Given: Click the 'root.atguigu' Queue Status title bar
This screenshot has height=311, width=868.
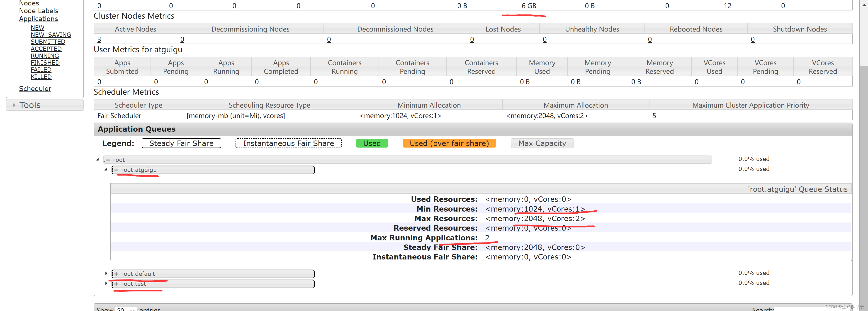Looking at the screenshot, I should click(481, 189).
